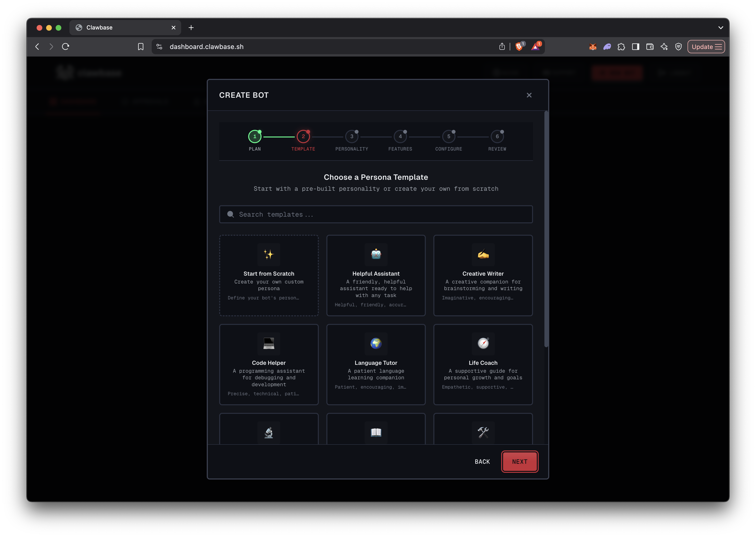This screenshot has height=537, width=756.
Task: Open the MetaMask fox extension icon
Action: [593, 47]
